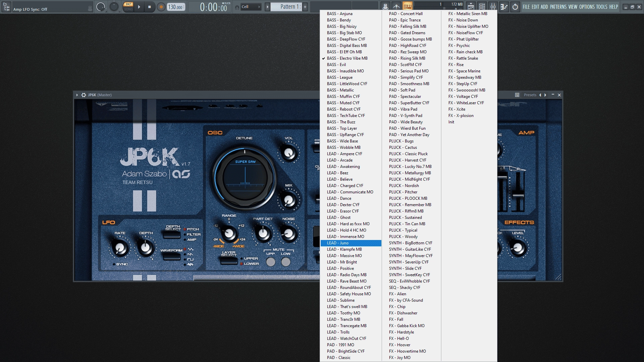Open the playlist view icon

pos(471,6)
